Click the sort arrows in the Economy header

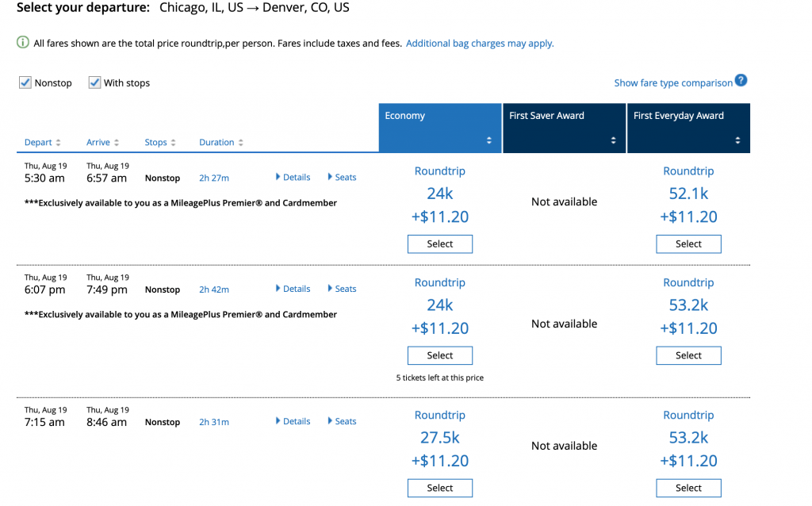point(490,138)
